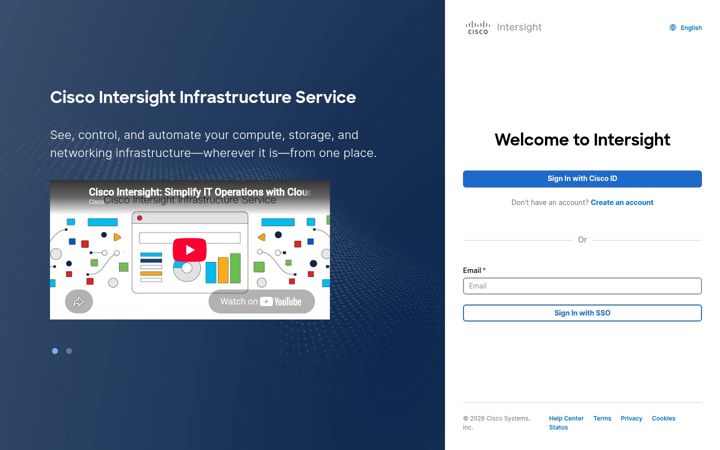The height and width of the screenshot is (450, 720).
Task: Open the Create an account link
Action: pos(622,202)
